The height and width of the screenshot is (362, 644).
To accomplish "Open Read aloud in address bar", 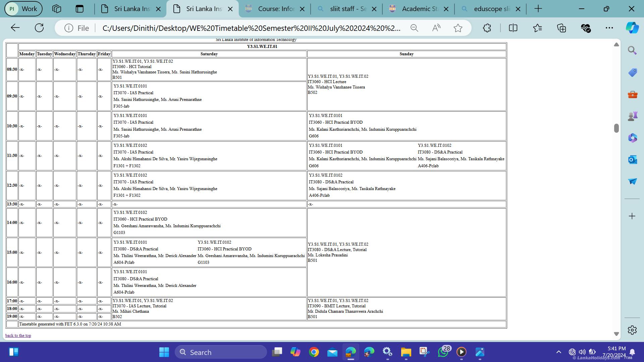I will tap(436, 28).
